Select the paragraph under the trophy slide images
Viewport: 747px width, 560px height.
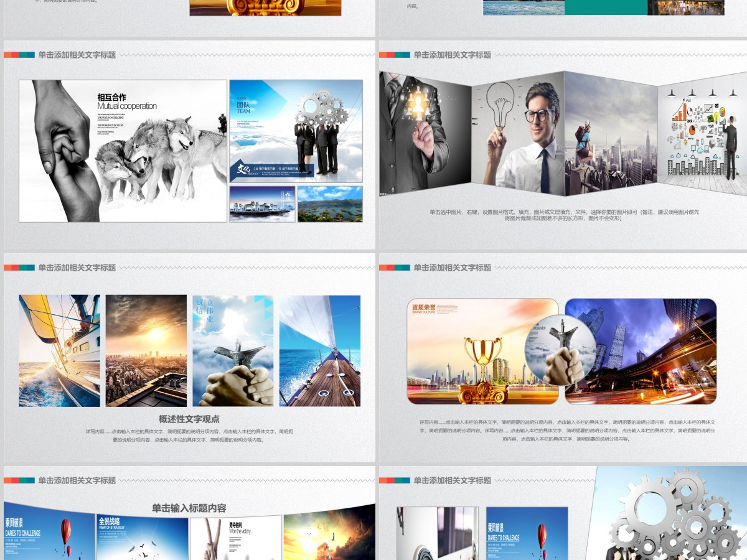(x=566, y=430)
